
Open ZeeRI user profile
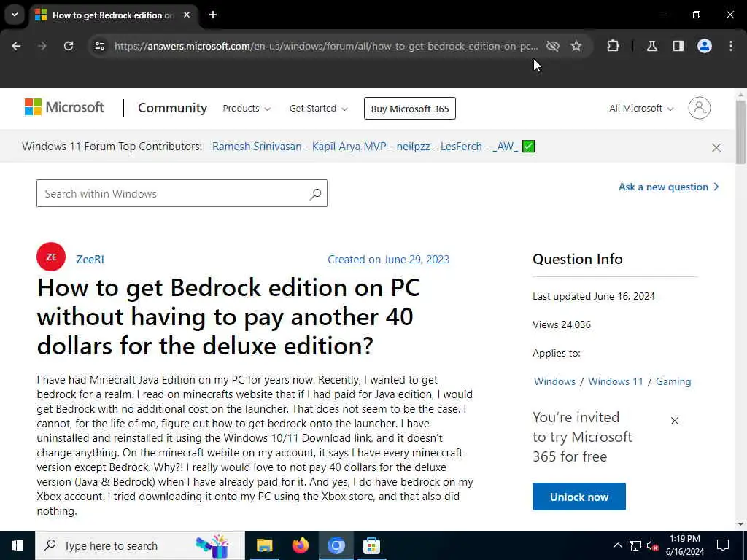tap(90, 260)
